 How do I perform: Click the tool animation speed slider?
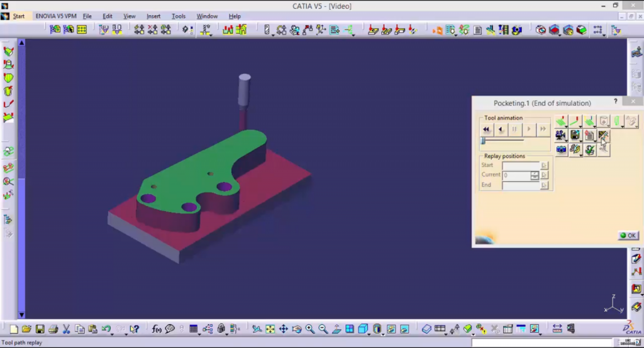click(483, 141)
